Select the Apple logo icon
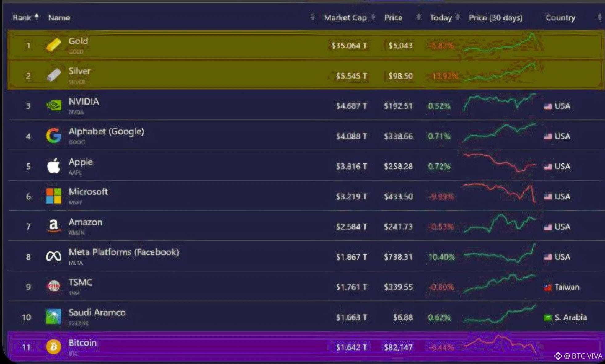Viewport: 605px width, 364px height. pyautogui.click(x=53, y=166)
